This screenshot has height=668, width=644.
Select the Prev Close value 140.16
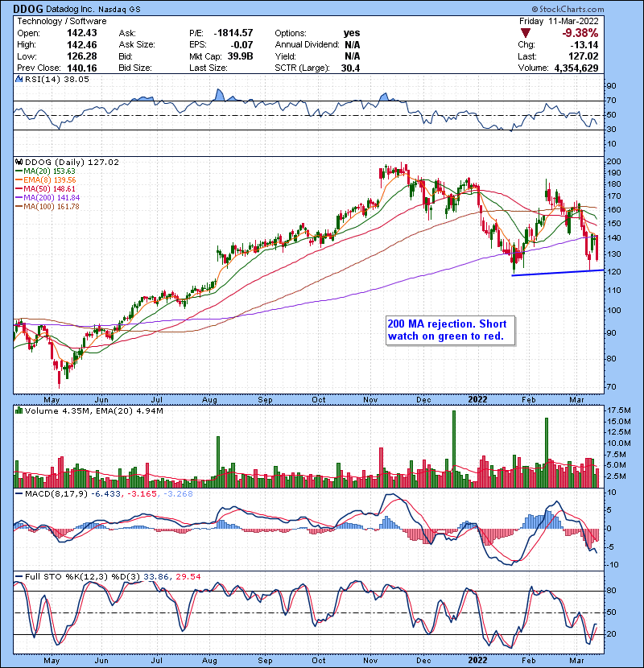(x=82, y=68)
